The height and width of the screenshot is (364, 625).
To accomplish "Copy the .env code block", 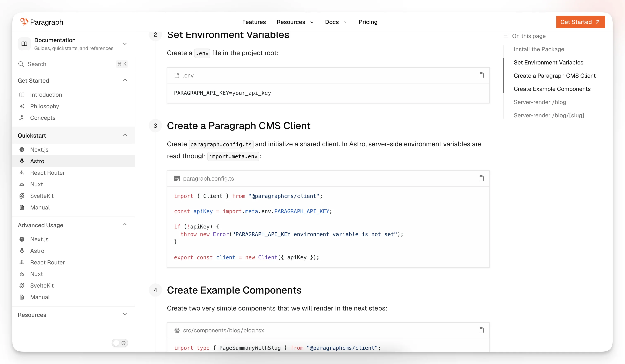I will point(481,75).
